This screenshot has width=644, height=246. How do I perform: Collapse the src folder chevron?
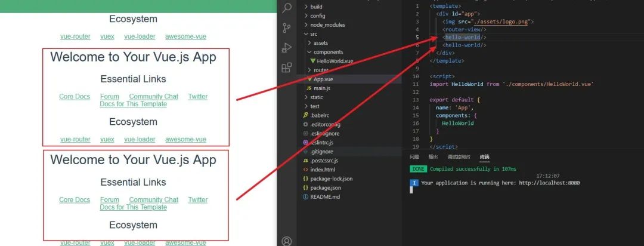coord(306,33)
